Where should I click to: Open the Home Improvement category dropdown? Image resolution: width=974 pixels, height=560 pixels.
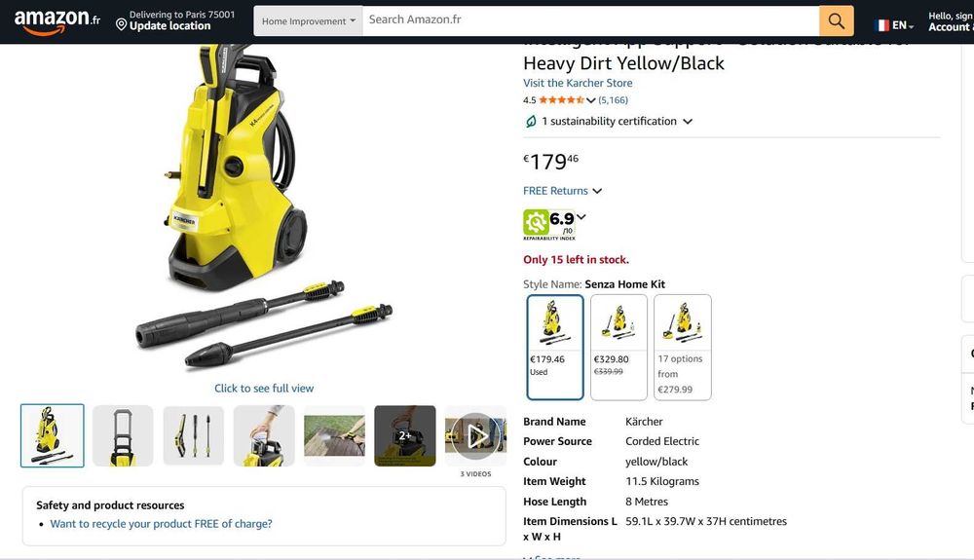pyautogui.click(x=308, y=21)
